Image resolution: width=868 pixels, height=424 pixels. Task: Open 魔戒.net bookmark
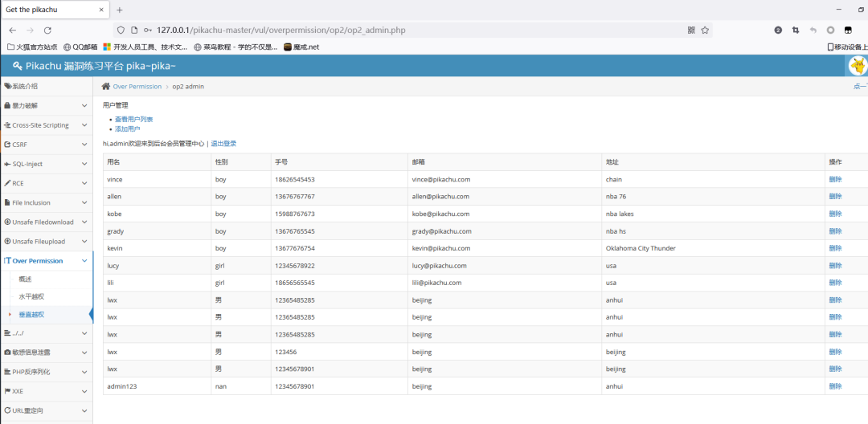pos(301,47)
